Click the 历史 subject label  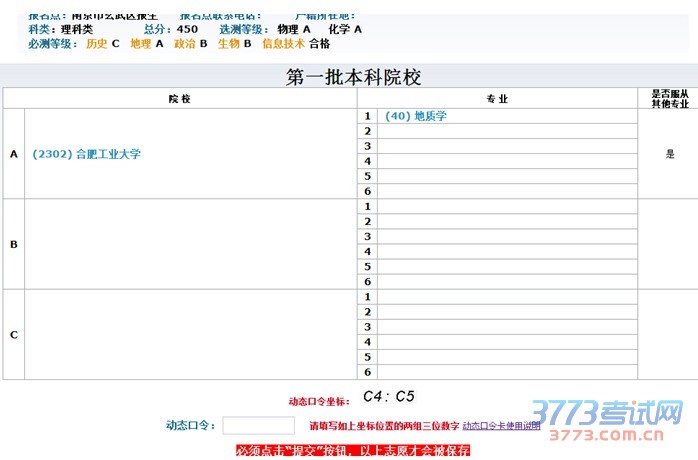pyautogui.click(x=96, y=44)
